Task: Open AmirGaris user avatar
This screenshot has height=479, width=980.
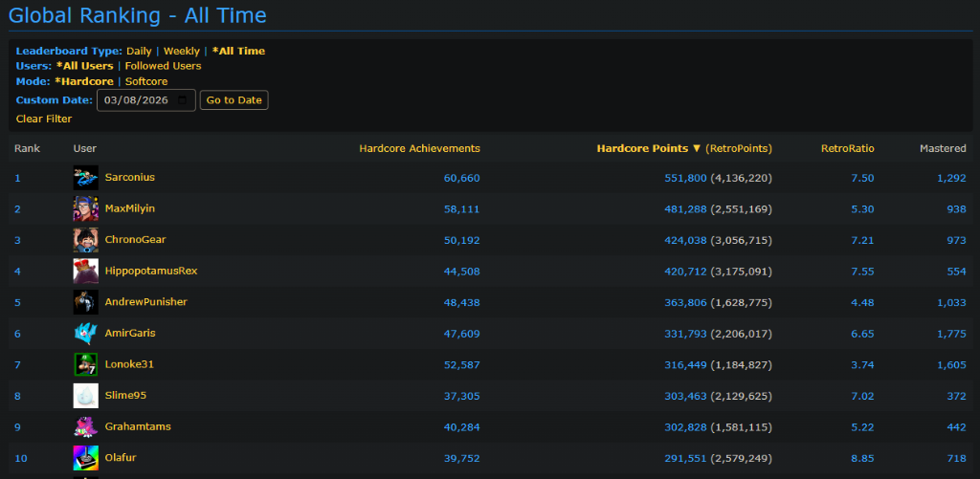Action: tap(85, 334)
